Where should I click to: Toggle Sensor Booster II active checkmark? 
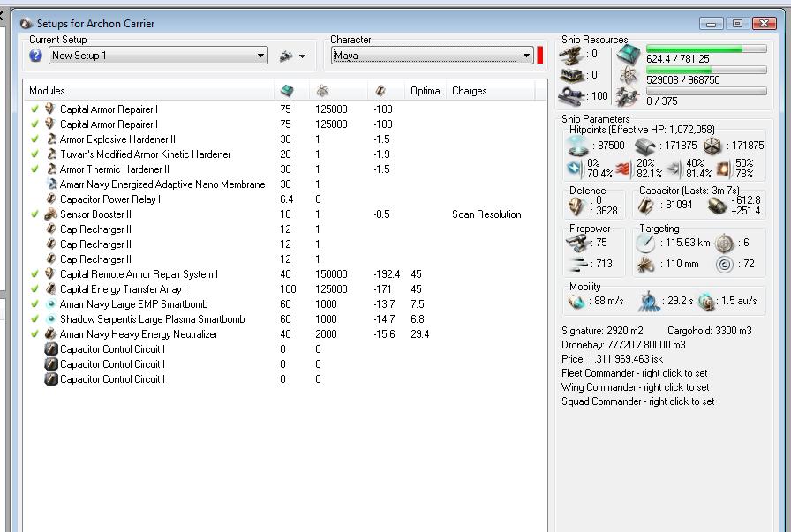coord(34,214)
